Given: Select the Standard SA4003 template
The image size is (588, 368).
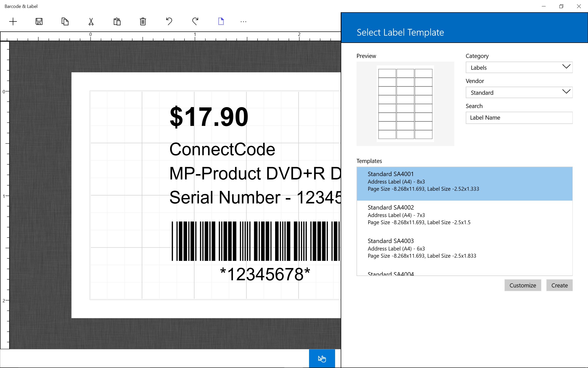Looking at the screenshot, I should pyautogui.click(x=464, y=248).
